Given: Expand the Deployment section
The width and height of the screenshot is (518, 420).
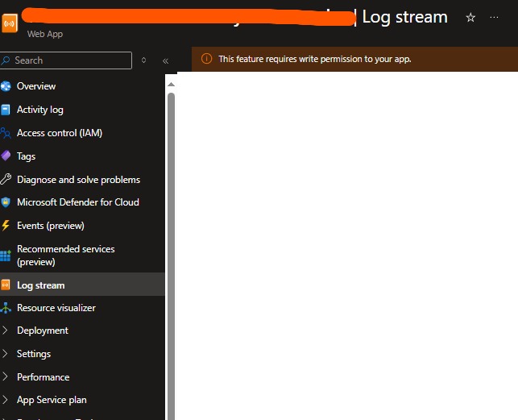Looking at the screenshot, I should [5, 330].
